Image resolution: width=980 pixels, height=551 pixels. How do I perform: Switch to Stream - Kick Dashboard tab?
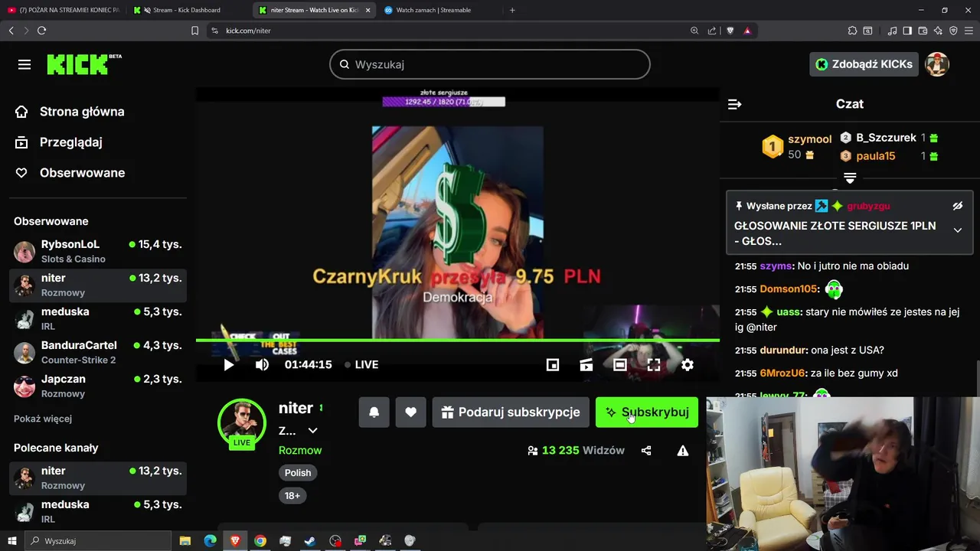(187, 10)
